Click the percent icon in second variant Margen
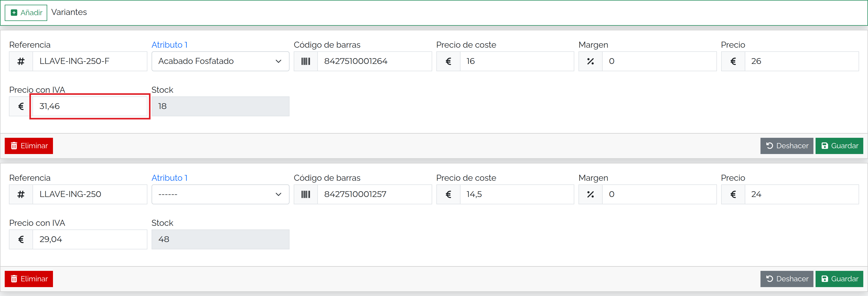 pyautogui.click(x=590, y=194)
